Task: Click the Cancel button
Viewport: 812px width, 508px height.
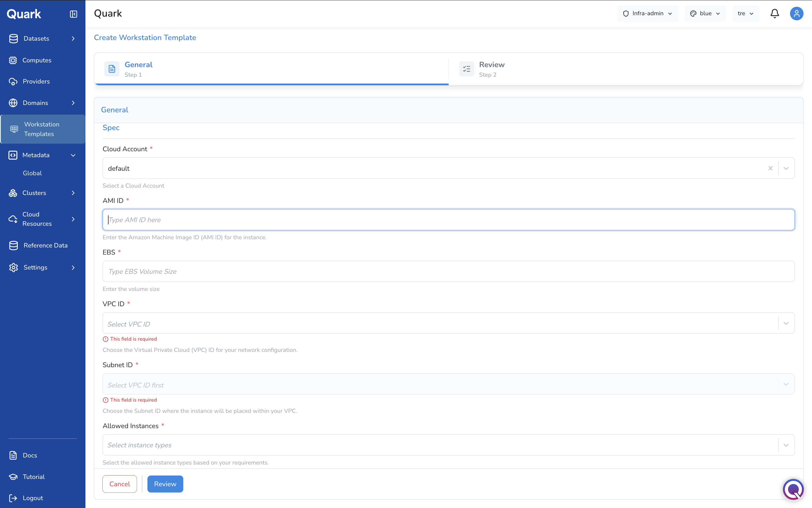Action: (120, 484)
